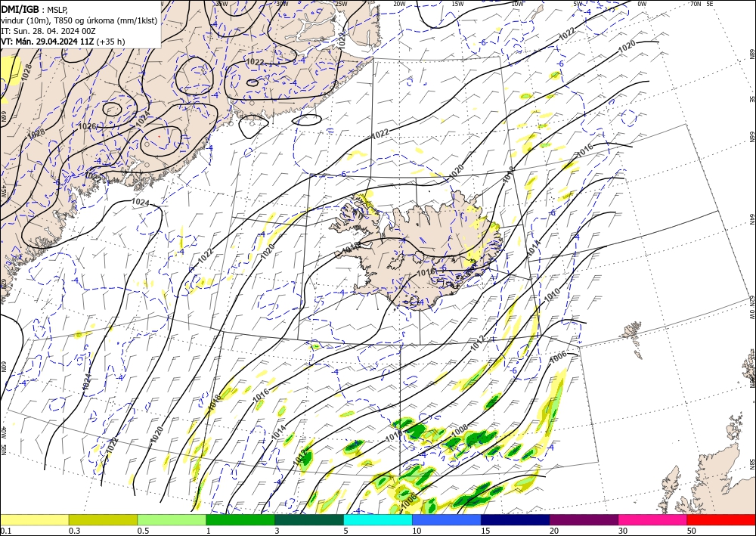Select the dark green 3–5 legend swatch

coord(309,519)
